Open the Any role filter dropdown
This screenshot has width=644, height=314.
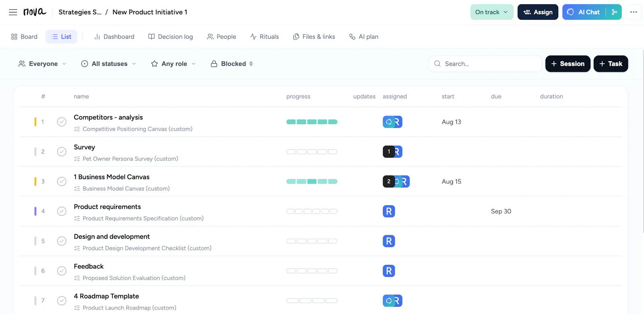173,64
